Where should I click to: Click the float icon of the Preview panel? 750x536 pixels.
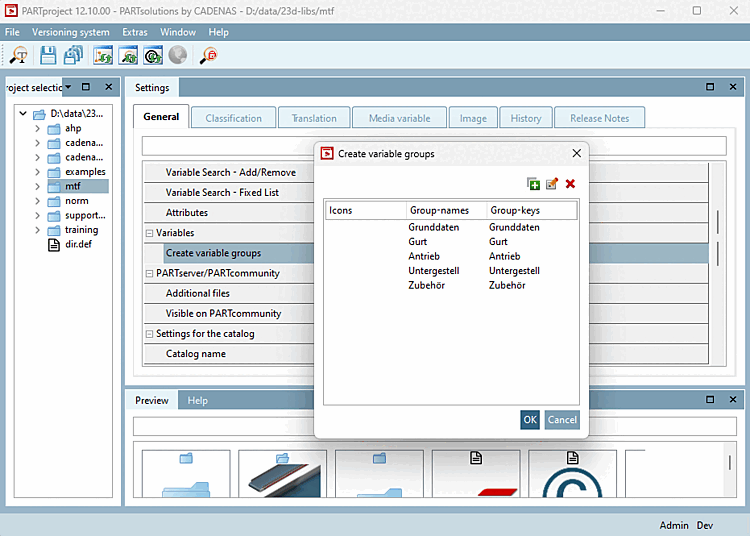click(710, 399)
